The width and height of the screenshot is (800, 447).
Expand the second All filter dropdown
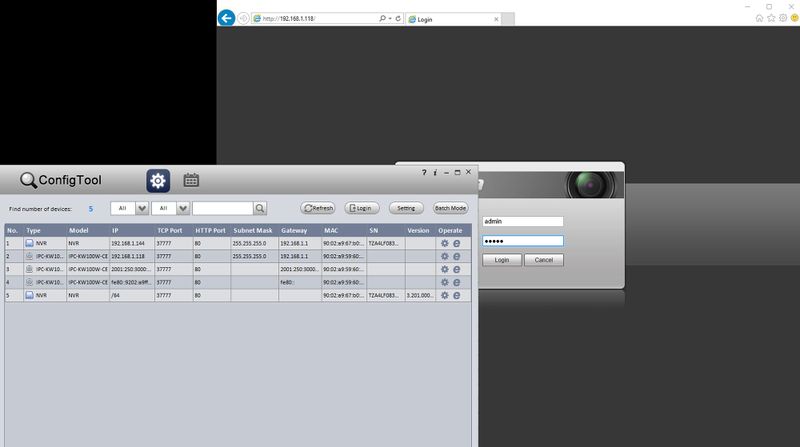(x=183, y=208)
